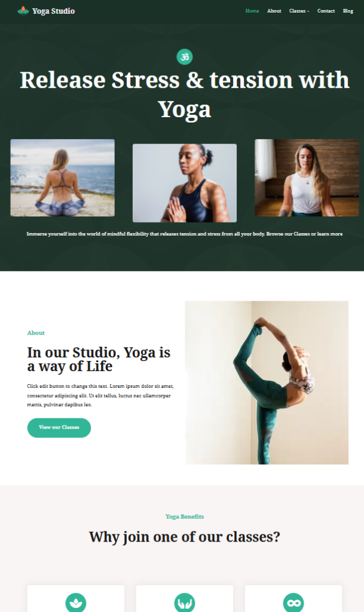Click the green About section label
The width and height of the screenshot is (364, 612).
pos(36,332)
